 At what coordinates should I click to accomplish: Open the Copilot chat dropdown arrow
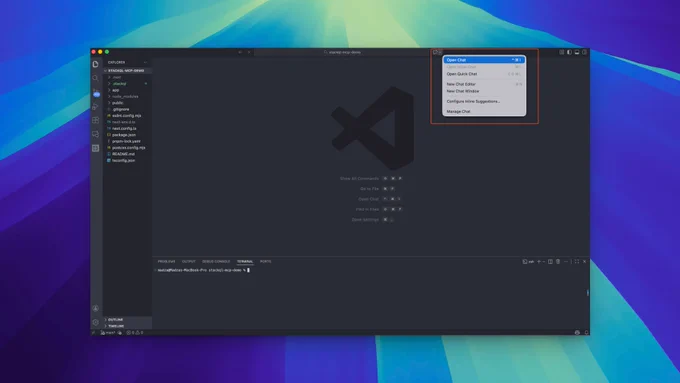point(440,52)
